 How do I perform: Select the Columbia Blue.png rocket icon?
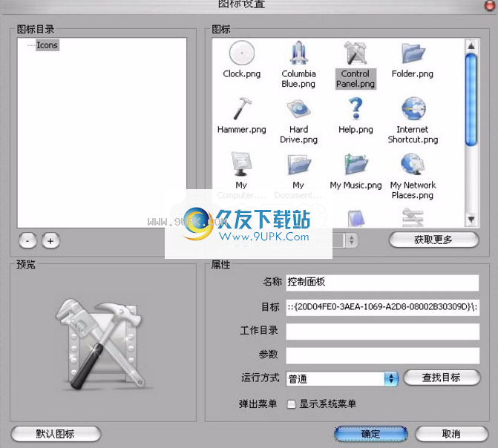click(298, 53)
